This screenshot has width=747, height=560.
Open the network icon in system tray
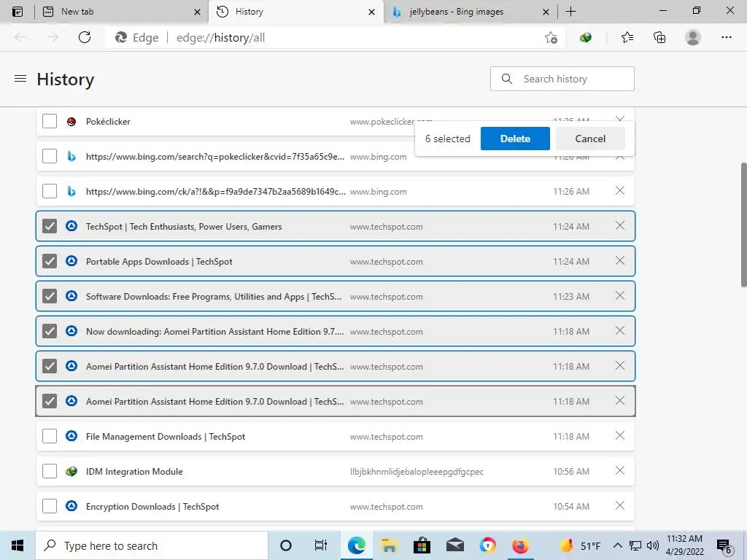(x=635, y=545)
